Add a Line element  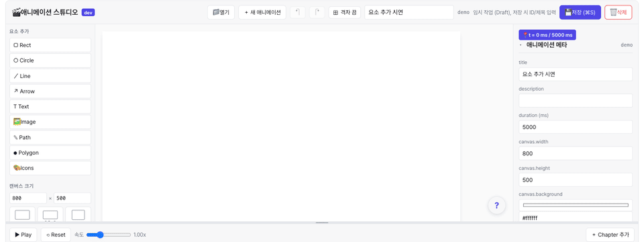[x=50, y=76]
